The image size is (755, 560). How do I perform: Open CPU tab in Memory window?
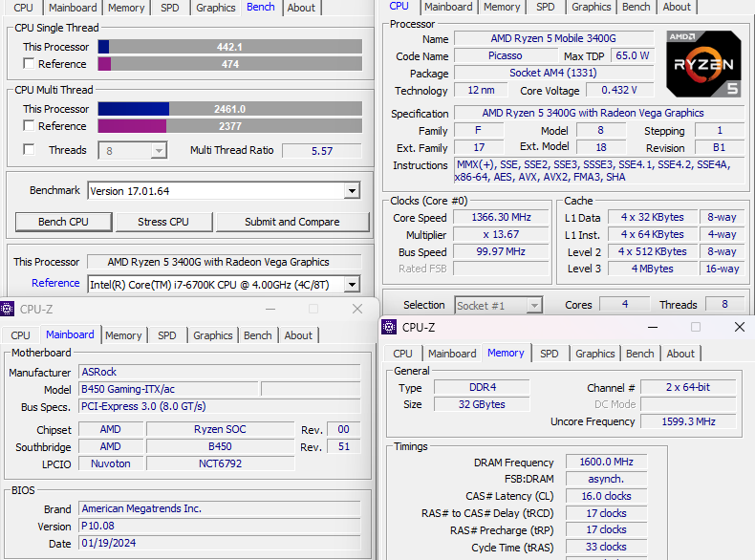point(402,354)
